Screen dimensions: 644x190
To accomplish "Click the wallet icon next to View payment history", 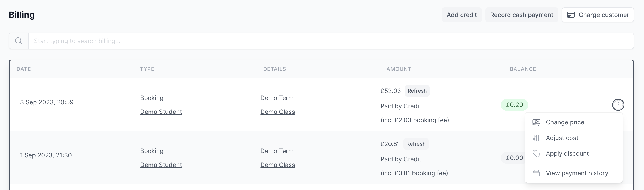I will click(x=536, y=173).
